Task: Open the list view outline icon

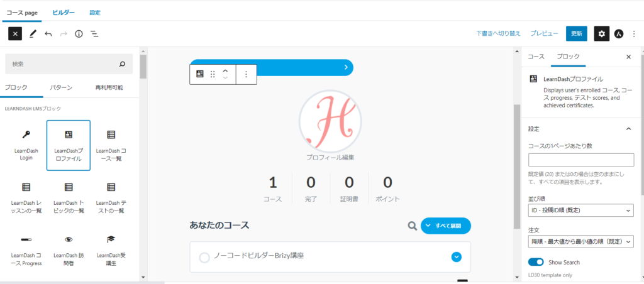Action: (94, 34)
